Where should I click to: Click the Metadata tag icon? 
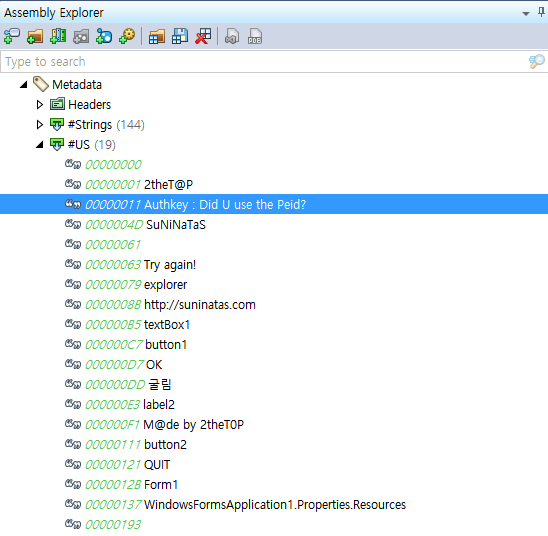(41, 84)
